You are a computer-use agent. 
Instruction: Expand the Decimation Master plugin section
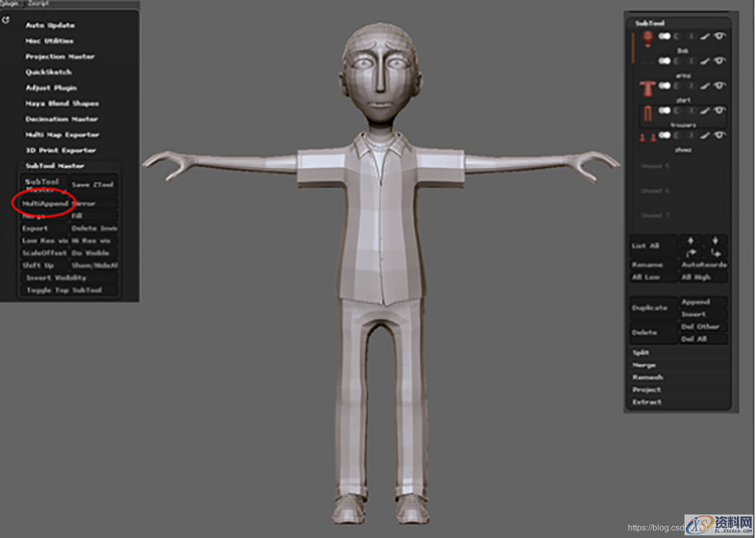pyautogui.click(x=61, y=119)
